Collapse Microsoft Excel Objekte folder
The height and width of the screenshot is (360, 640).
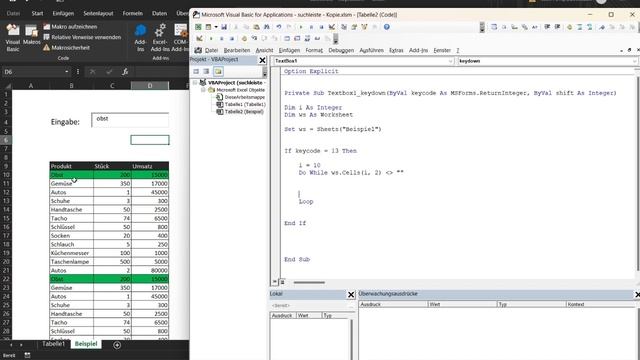(203, 90)
